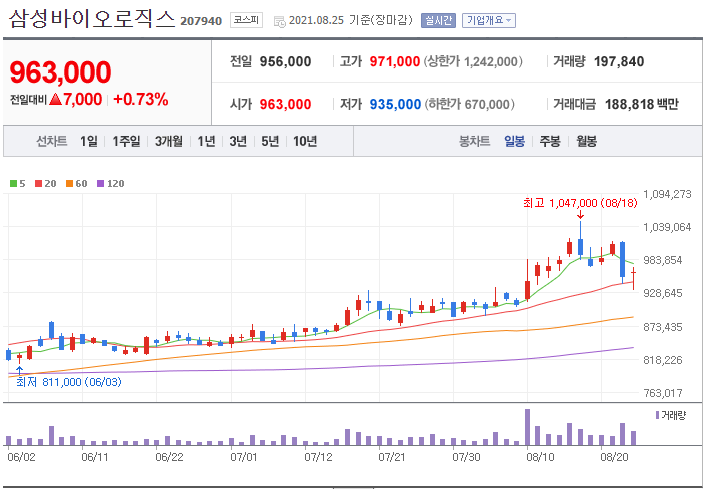Open the 기업개요 dropdown
Viewport: 703px width, 489px height.
pyautogui.click(x=489, y=21)
